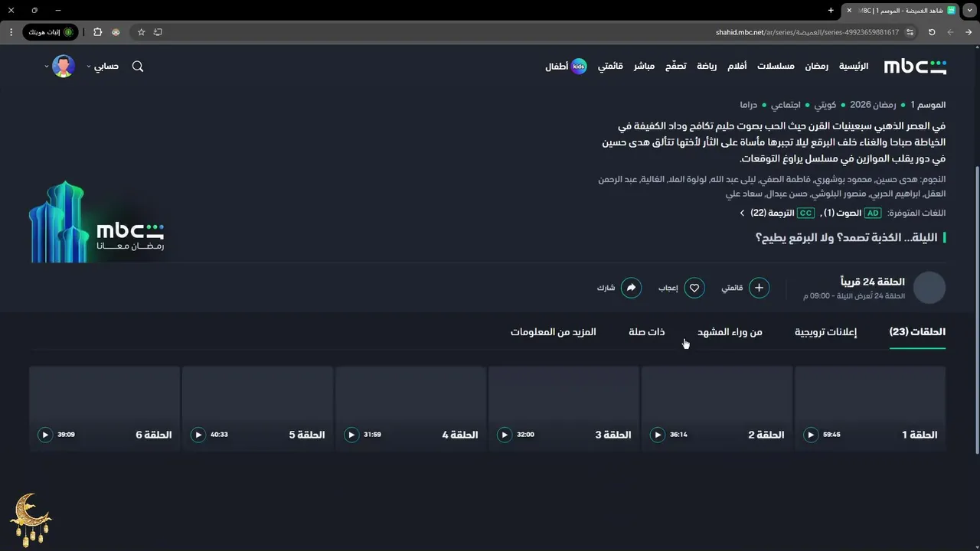Click the إثبات هويتك verify button
The width and height of the screenshot is (980, 551).
[x=51, y=32]
